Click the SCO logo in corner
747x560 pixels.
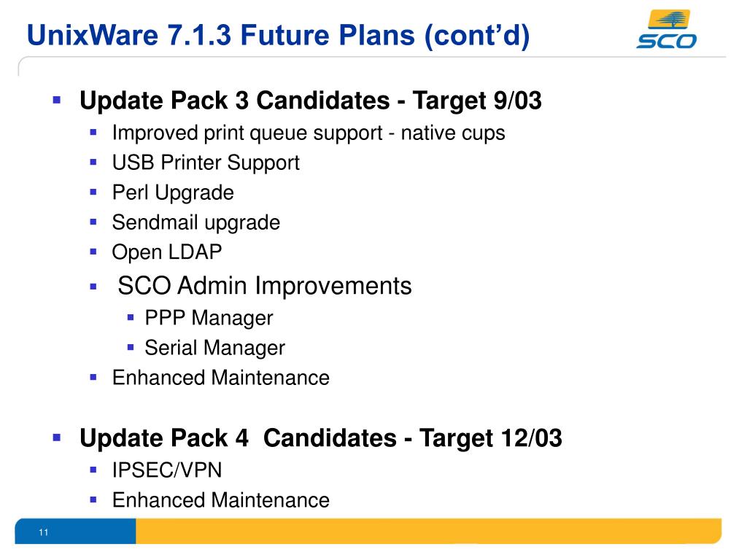tap(667, 29)
